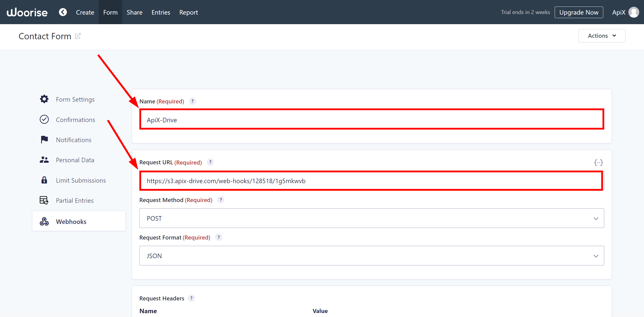Screen dimensions: 644x317
Task: Open help tooltip next to Name label
Action: [x=192, y=101]
